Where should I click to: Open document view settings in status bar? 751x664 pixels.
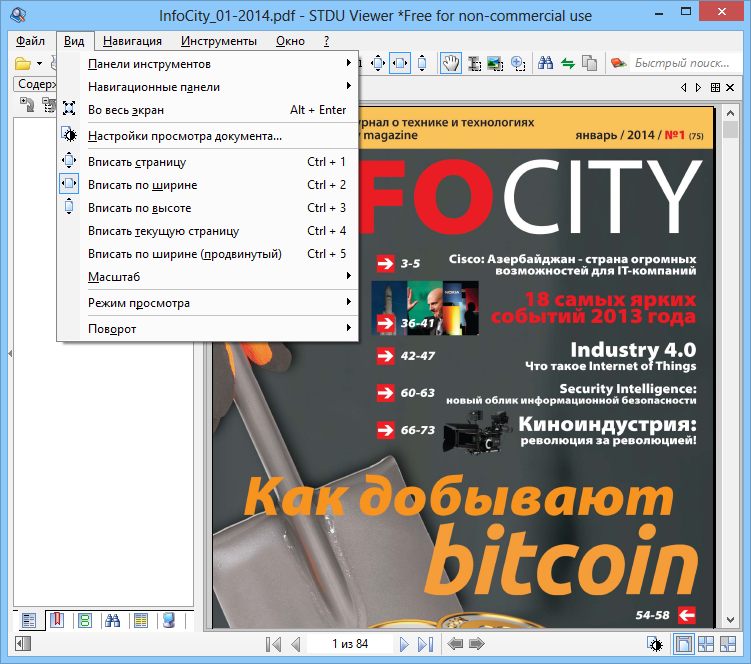click(x=655, y=644)
